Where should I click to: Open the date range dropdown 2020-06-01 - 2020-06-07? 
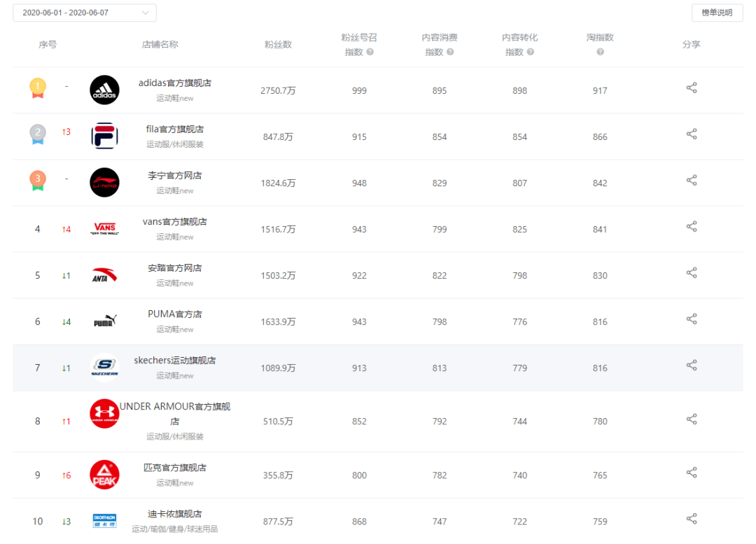pyautogui.click(x=85, y=13)
